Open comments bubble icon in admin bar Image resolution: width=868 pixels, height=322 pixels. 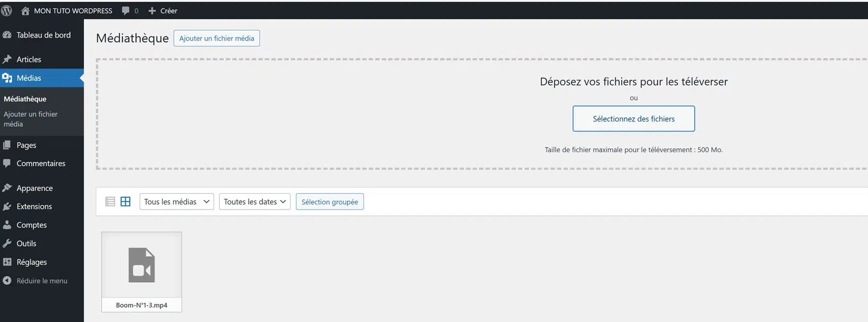tap(125, 11)
